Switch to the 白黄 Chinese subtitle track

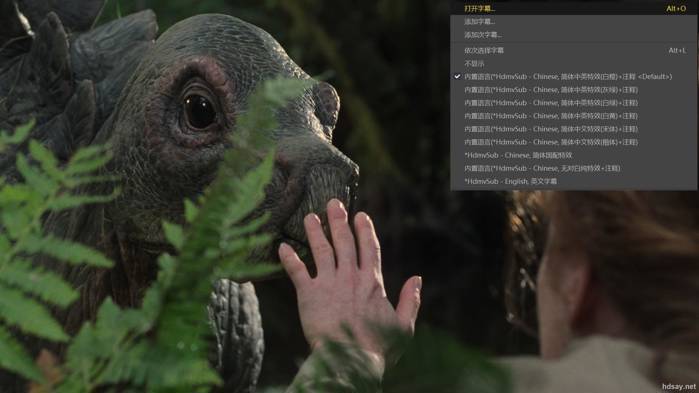point(574,116)
